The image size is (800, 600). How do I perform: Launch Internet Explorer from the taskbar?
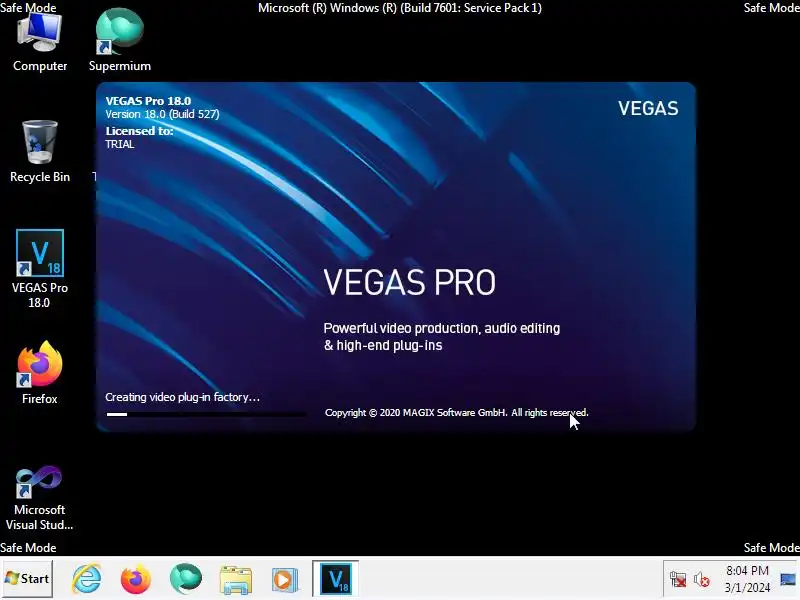[x=87, y=579]
